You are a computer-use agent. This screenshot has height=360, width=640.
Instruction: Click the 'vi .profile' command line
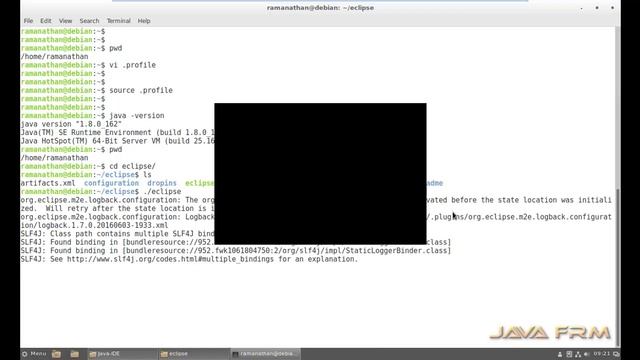coord(88,65)
